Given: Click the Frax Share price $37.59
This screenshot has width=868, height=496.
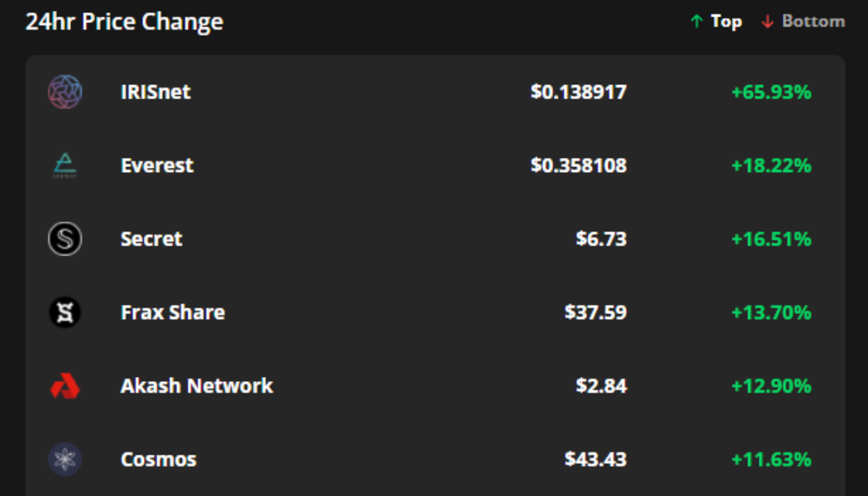Looking at the screenshot, I should (x=595, y=312).
